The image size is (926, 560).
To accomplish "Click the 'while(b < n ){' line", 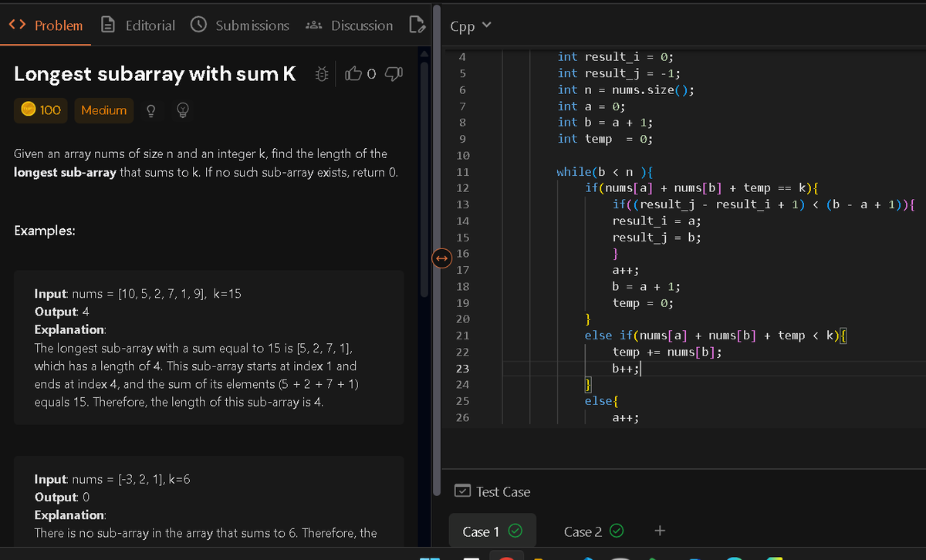I will [606, 171].
